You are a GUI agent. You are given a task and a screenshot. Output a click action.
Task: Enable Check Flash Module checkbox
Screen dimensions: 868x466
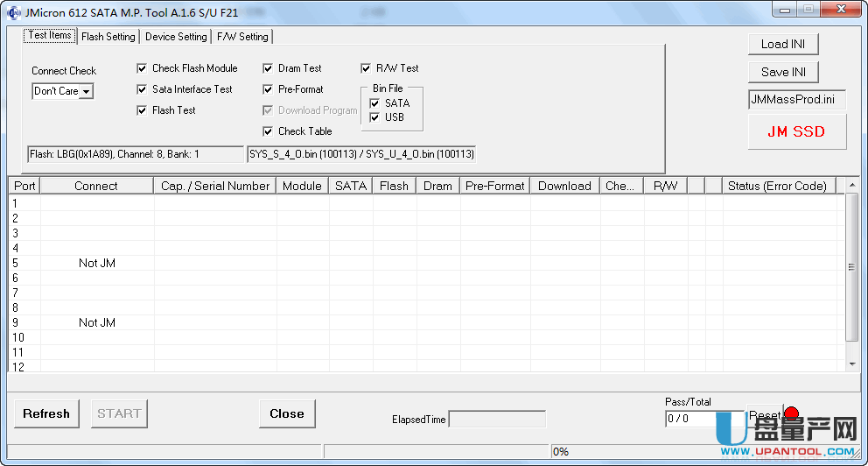(142, 68)
